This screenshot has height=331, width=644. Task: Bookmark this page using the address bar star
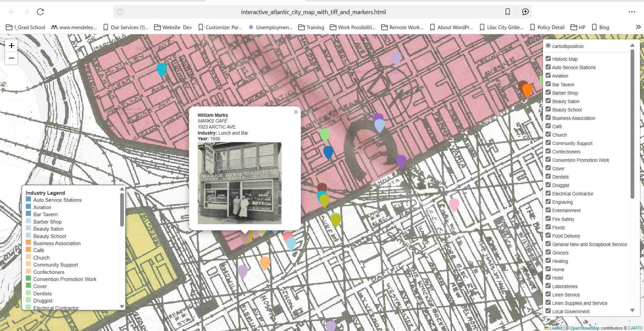(508, 12)
